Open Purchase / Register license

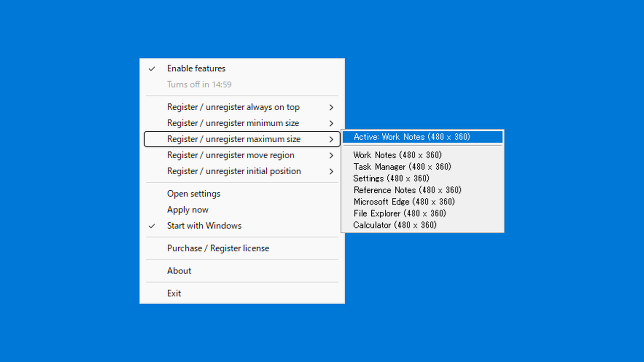click(242, 248)
